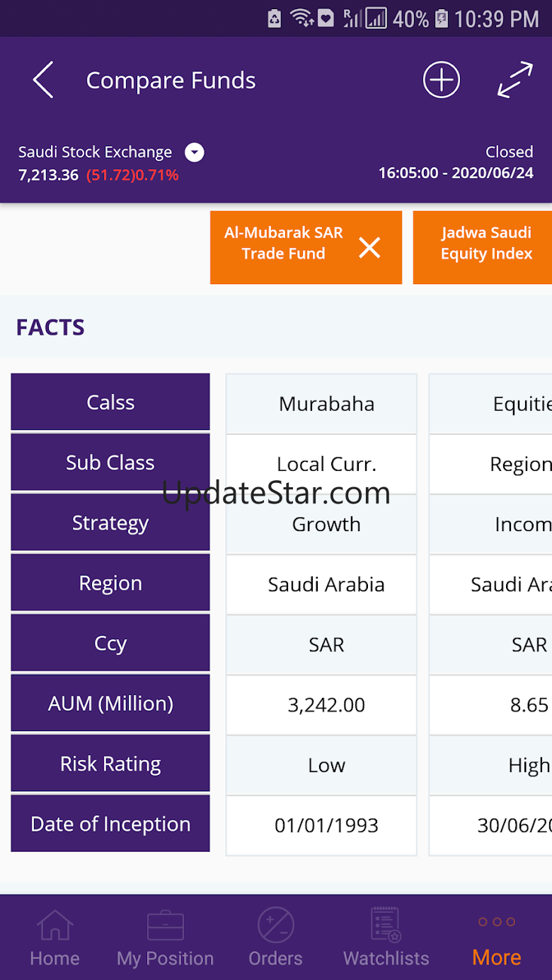Tap the Wi-Fi status icon
The image size is (552, 980).
pyautogui.click(x=302, y=18)
